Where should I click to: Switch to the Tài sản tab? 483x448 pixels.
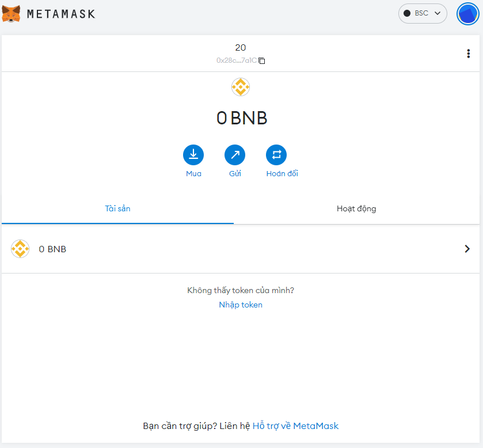(117, 208)
